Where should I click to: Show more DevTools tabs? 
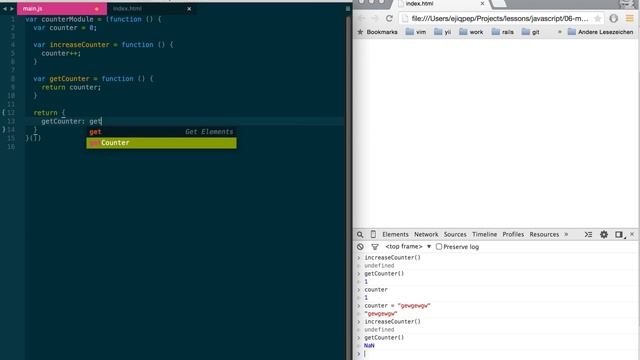(566, 234)
